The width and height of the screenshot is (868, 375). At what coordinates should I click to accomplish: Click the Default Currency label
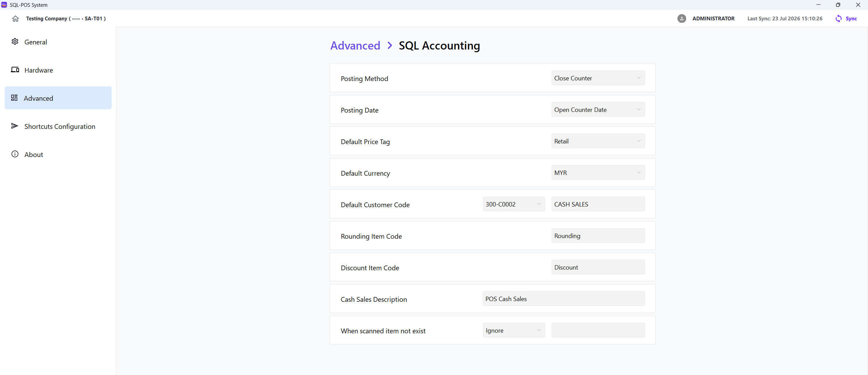[365, 173]
